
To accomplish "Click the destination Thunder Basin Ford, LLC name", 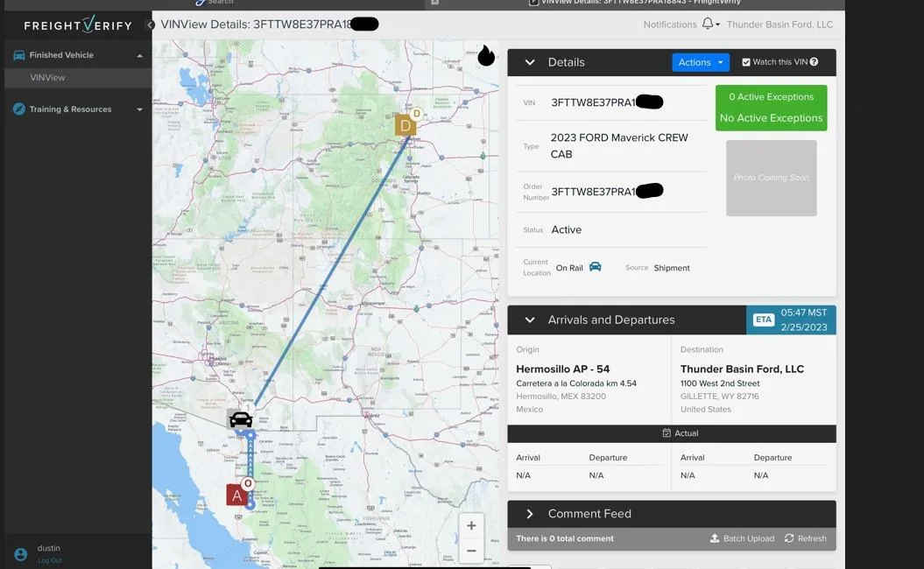I will point(742,369).
